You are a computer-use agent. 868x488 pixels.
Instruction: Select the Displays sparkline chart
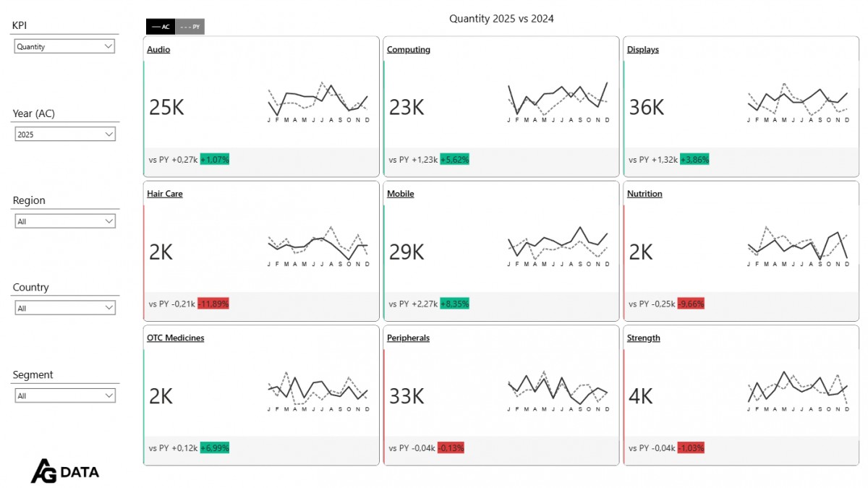coord(798,103)
